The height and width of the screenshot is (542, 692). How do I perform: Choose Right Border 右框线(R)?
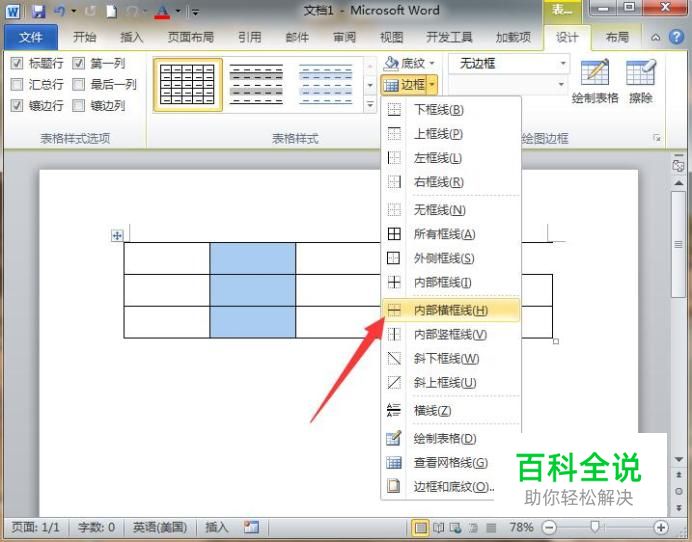[451, 182]
